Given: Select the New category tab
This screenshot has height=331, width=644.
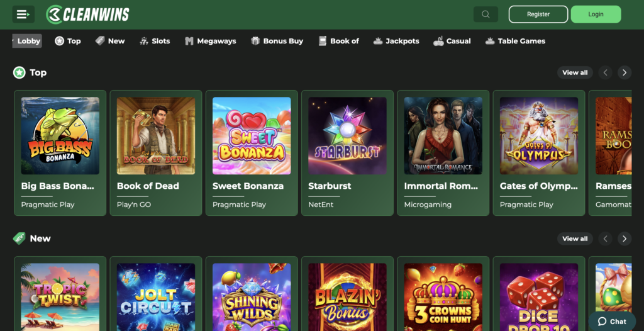Looking at the screenshot, I should tap(110, 41).
